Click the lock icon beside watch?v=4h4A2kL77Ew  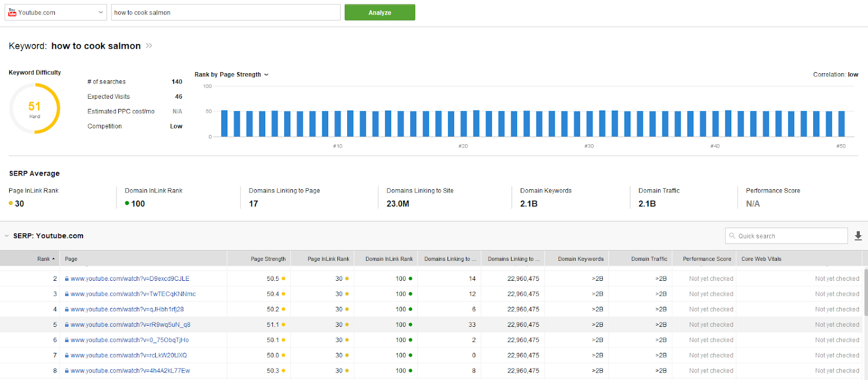[67, 371]
